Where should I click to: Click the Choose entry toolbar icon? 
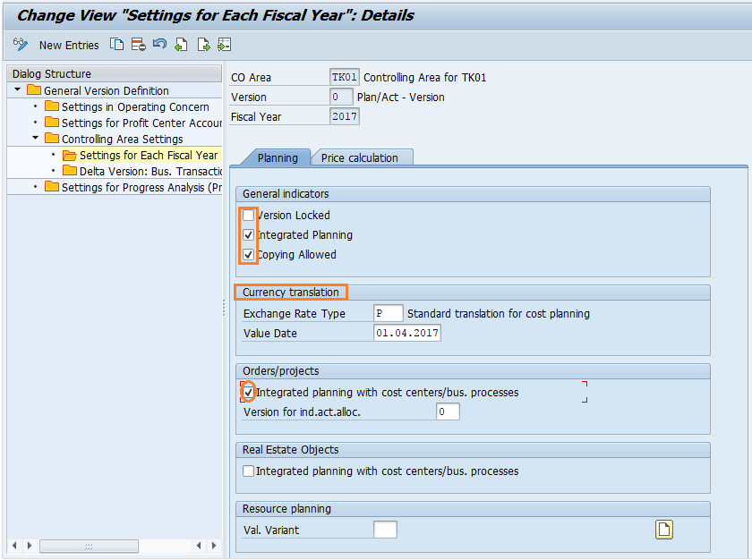tap(224, 44)
